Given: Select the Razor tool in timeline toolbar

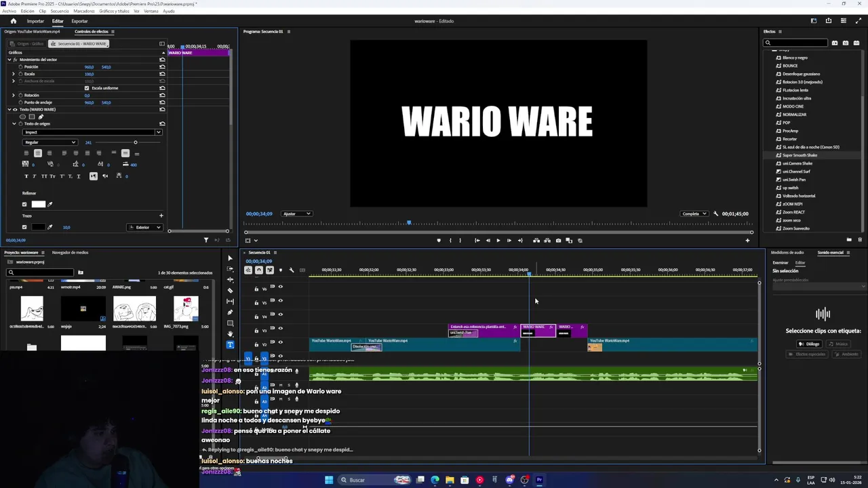Looking at the screenshot, I should pyautogui.click(x=230, y=291).
